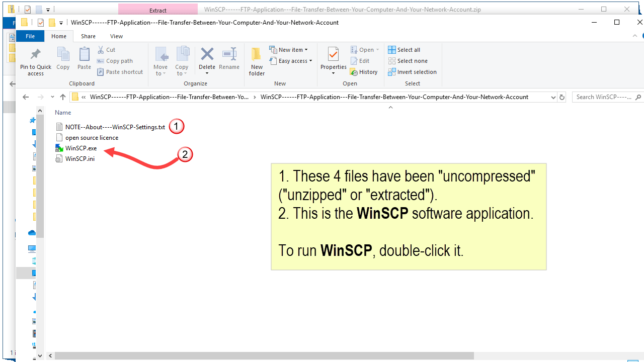Go back with the Back arrow

pyautogui.click(x=26, y=97)
